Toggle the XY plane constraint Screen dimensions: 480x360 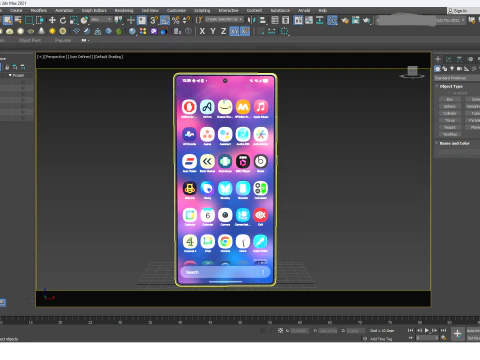pyautogui.click(x=234, y=31)
